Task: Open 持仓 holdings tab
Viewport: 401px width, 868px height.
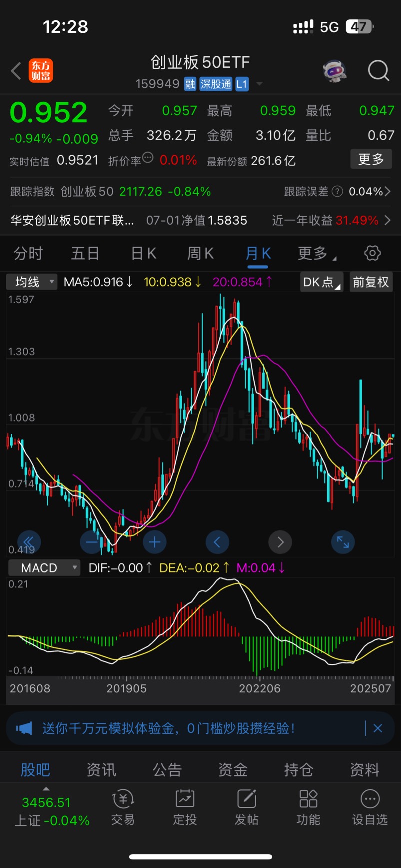Action: 299,769
